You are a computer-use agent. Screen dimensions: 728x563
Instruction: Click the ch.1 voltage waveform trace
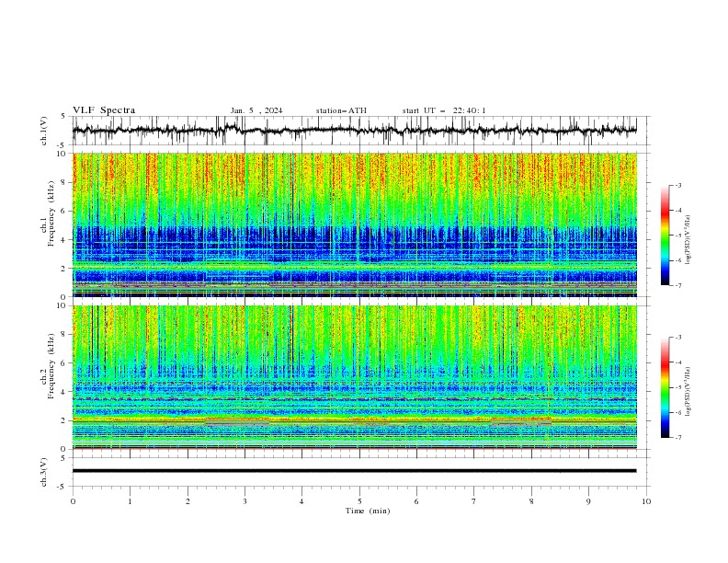(x=354, y=131)
